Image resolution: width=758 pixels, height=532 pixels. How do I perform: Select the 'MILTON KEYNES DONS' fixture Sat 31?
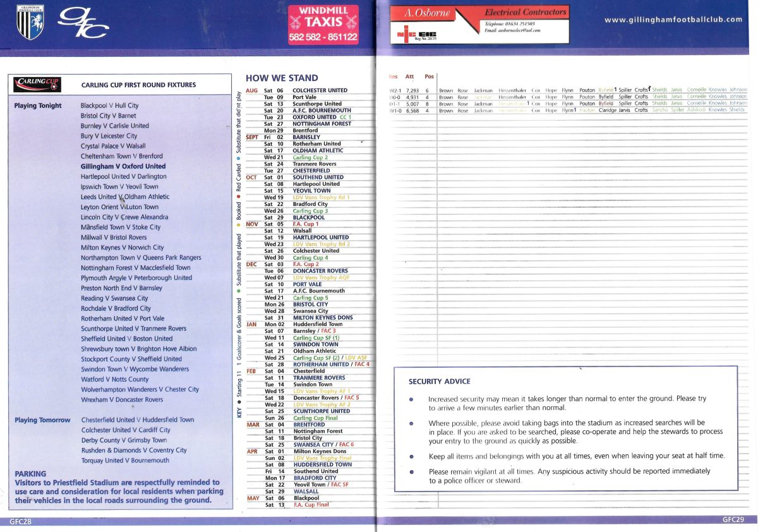pyautogui.click(x=322, y=317)
